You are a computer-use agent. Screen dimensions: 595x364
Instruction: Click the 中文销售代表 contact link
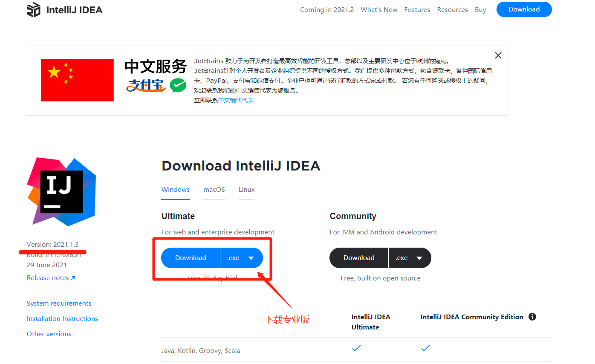click(236, 100)
